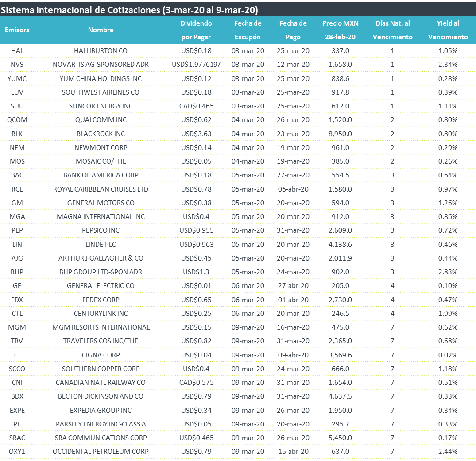This screenshot has height=461, width=476.
Task: Click dividend USD$0.955
Action: point(196,230)
